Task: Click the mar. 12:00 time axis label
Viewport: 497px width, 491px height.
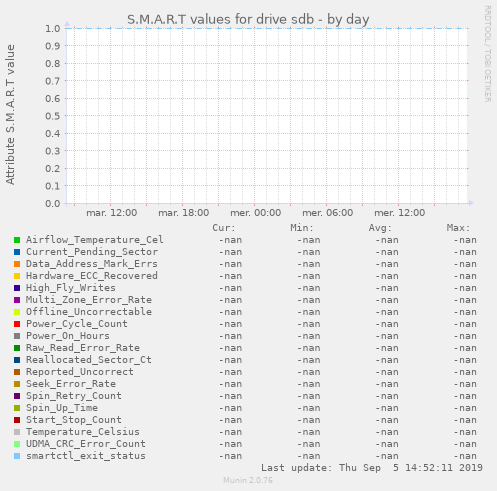Action: tap(111, 213)
